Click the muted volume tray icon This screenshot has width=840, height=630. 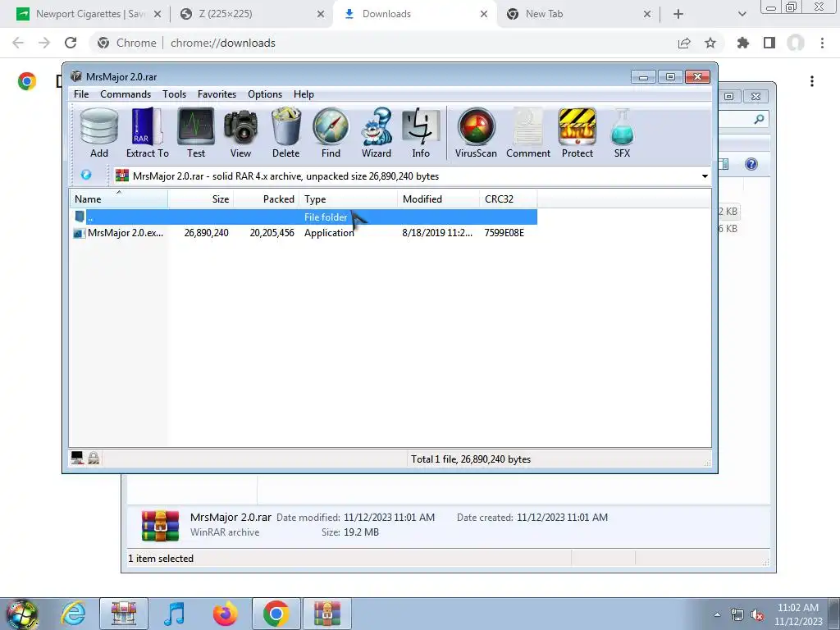click(757, 615)
